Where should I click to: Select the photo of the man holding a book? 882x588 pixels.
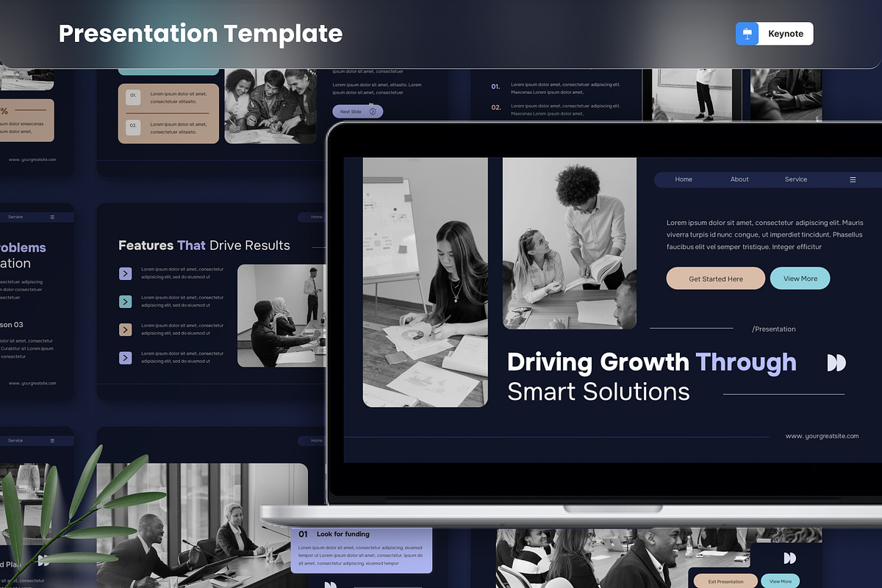pyautogui.click(x=570, y=243)
